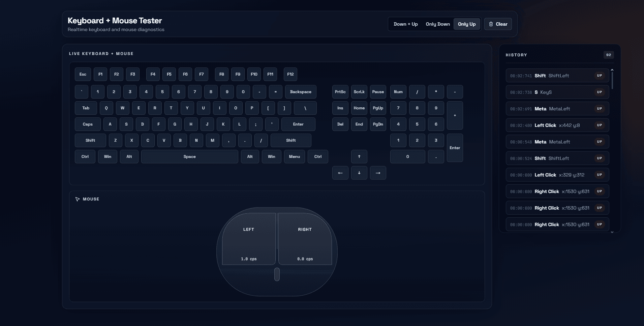Image resolution: width=644 pixels, height=326 pixels.
Task: Click the numpad asterisk key
Action: tap(436, 92)
